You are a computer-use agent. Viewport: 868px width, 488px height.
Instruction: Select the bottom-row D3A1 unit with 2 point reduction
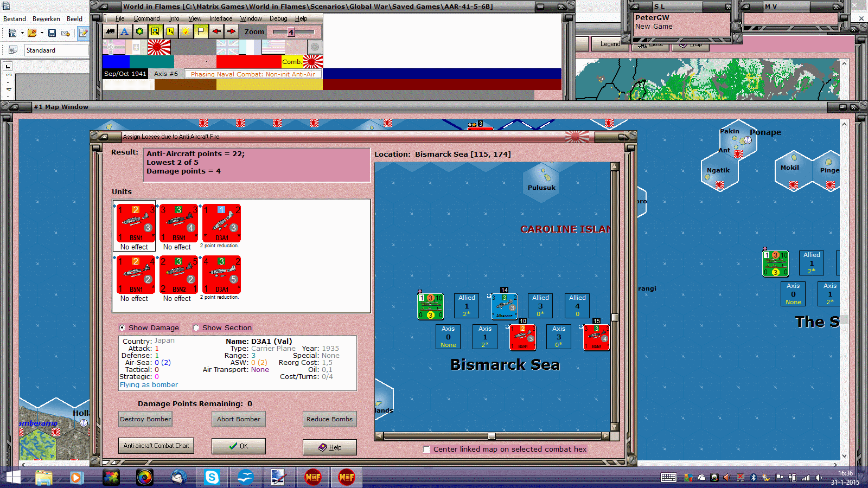221,275
